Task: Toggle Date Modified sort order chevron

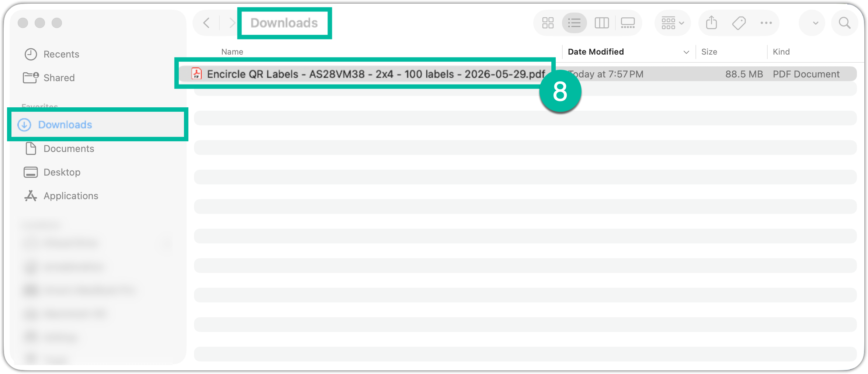Action: click(x=686, y=52)
